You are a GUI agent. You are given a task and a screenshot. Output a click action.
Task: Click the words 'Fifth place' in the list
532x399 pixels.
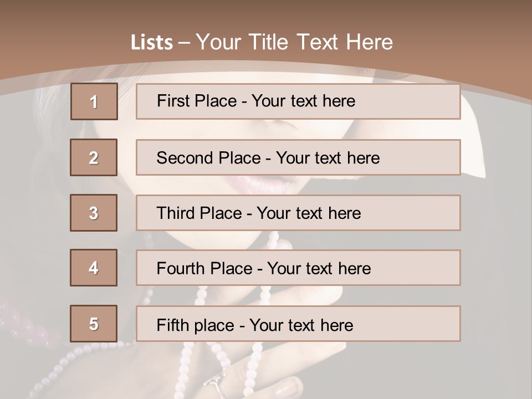pos(196,325)
